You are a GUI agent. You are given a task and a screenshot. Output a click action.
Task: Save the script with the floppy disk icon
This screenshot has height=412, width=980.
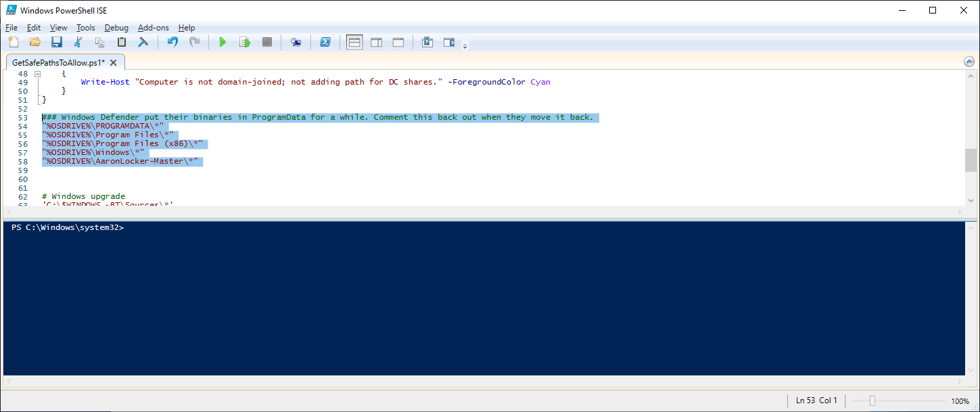point(57,42)
